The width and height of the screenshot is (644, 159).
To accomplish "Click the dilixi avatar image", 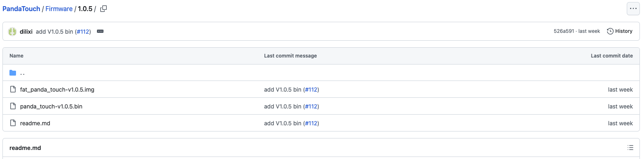I will coord(12,31).
